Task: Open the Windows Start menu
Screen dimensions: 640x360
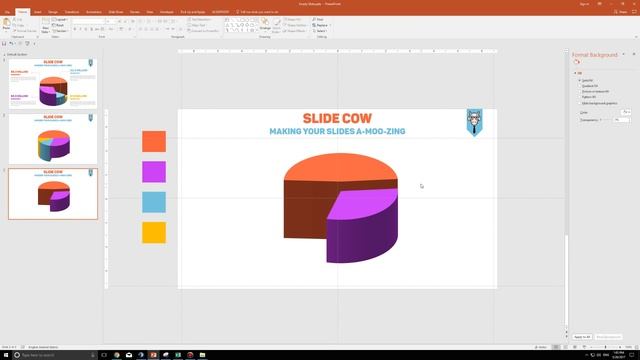Action: click(6, 355)
